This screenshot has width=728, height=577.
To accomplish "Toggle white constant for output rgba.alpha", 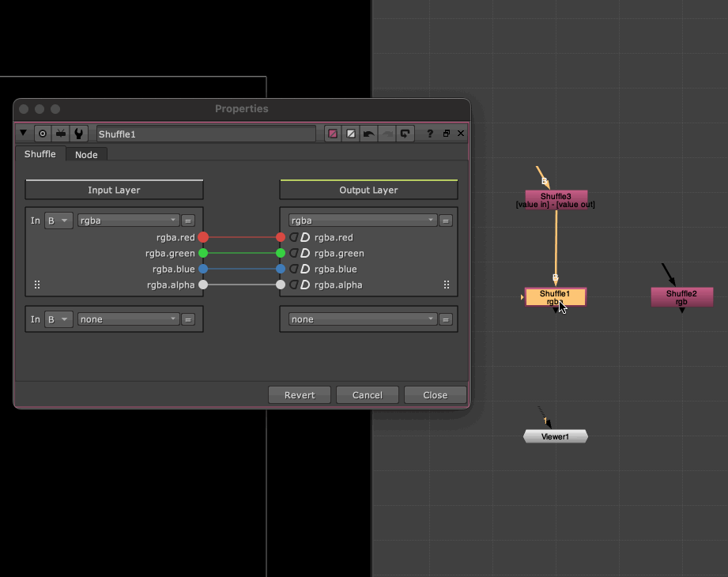I will (304, 285).
